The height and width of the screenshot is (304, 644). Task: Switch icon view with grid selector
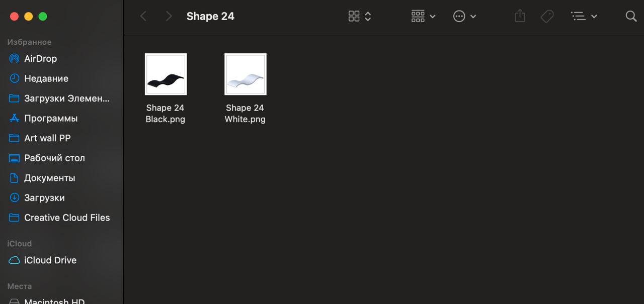(360, 17)
